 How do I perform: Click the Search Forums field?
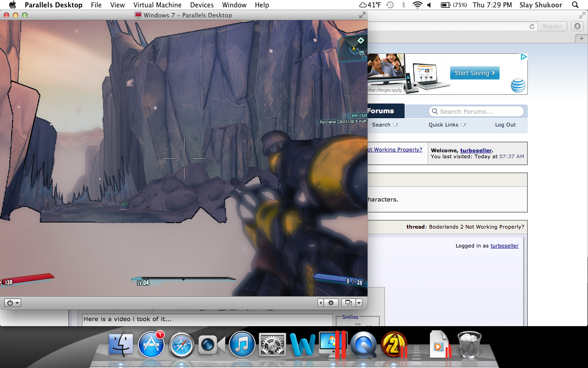[476, 111]
